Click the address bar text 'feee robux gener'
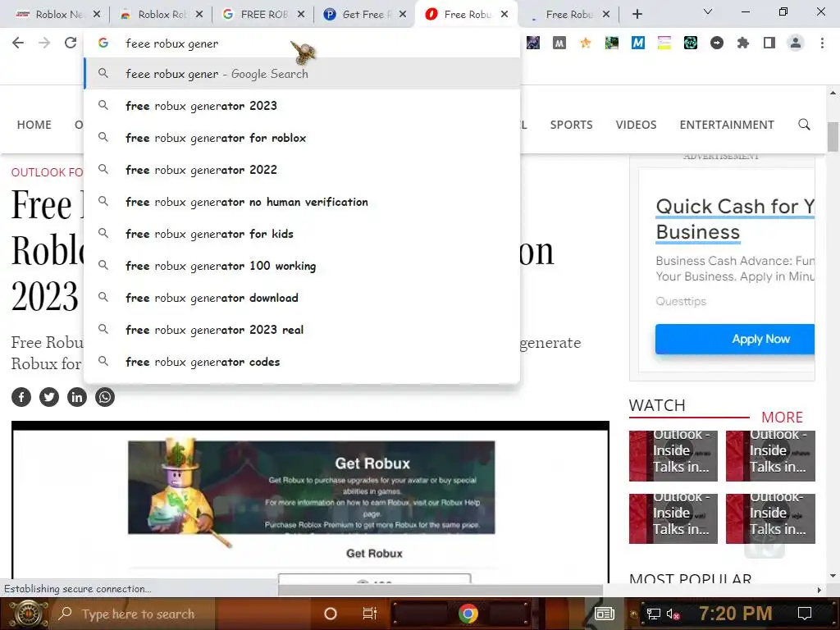840x630 pixels. [x=172, y=43]
